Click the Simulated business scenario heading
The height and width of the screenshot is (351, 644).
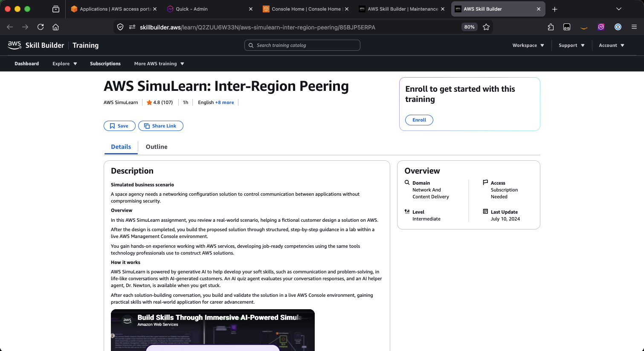[142, 185]
